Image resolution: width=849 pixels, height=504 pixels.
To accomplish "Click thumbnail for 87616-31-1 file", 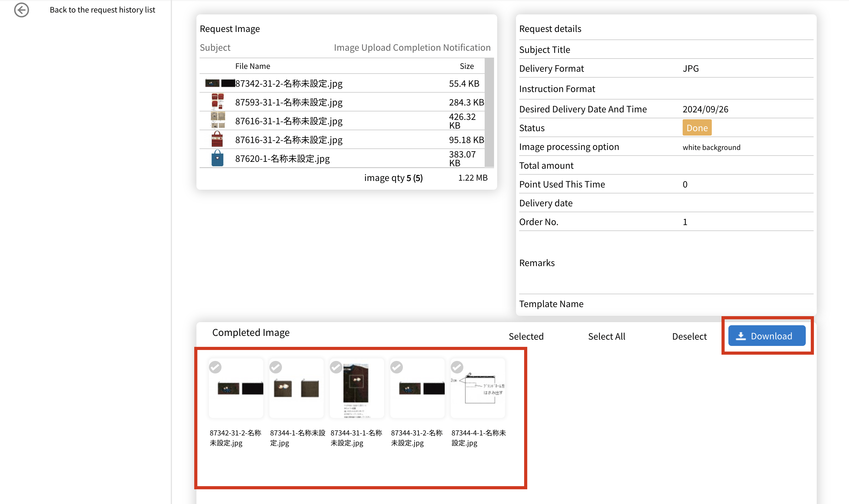I will (217, 120).
